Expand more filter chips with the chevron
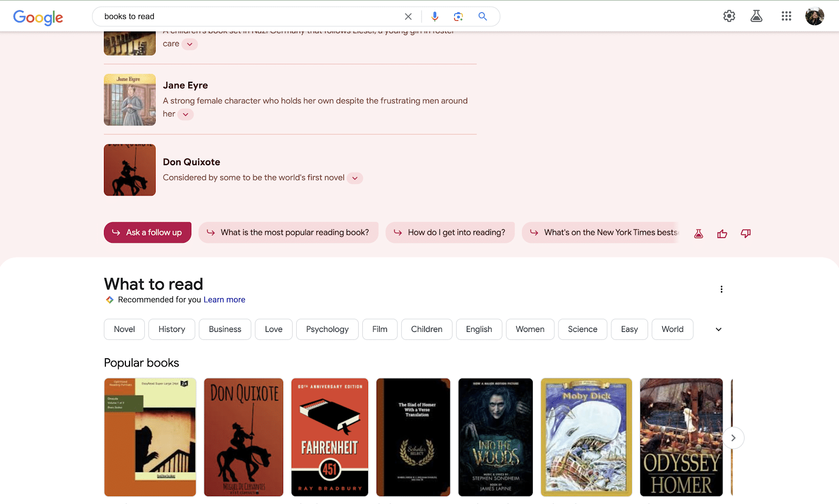Screen dimensions: 839x504 [x=718, y=329]
